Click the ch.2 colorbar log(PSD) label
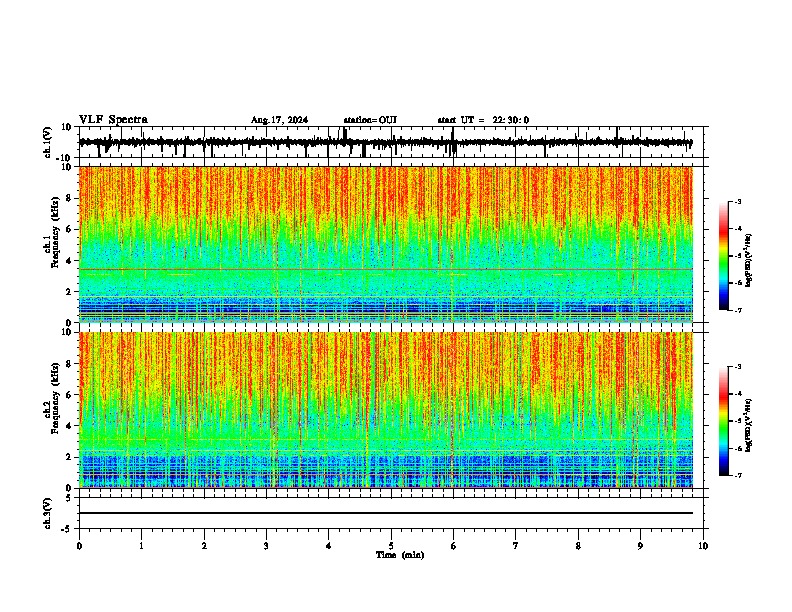 click(x=749, y=426)
